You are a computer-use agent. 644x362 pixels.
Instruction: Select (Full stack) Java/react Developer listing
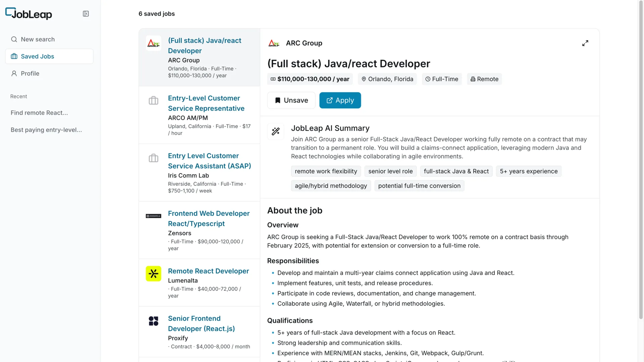pyautogui.click(x=205, y=46)
